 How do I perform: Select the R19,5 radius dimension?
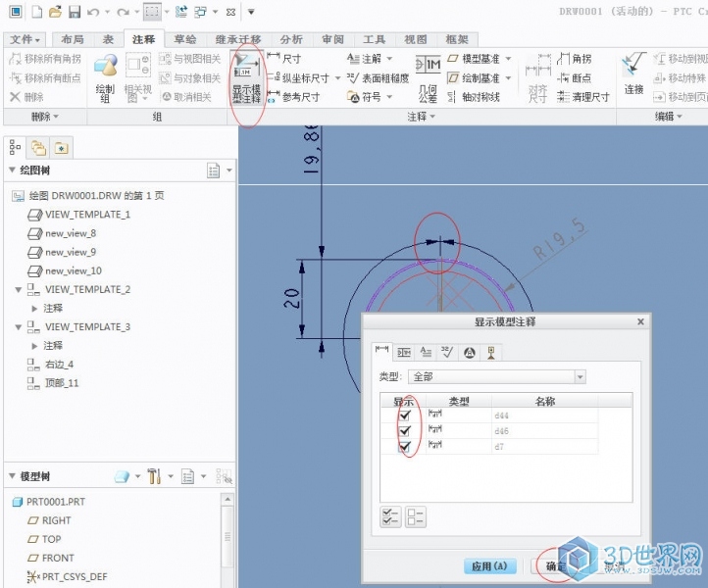click(x=560, y=238)
